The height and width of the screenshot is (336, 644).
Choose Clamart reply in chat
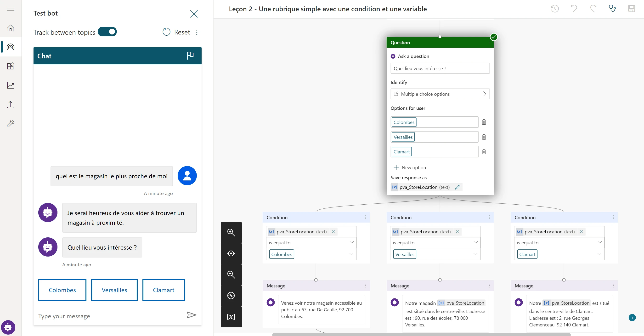pyautogui.click(x=164, y=290)
